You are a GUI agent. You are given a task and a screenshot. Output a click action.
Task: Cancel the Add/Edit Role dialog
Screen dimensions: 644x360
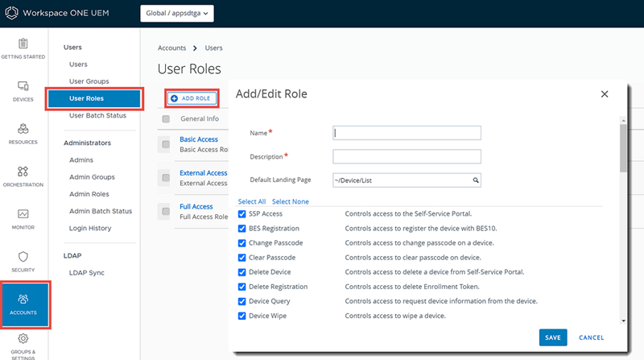point(591,337)
